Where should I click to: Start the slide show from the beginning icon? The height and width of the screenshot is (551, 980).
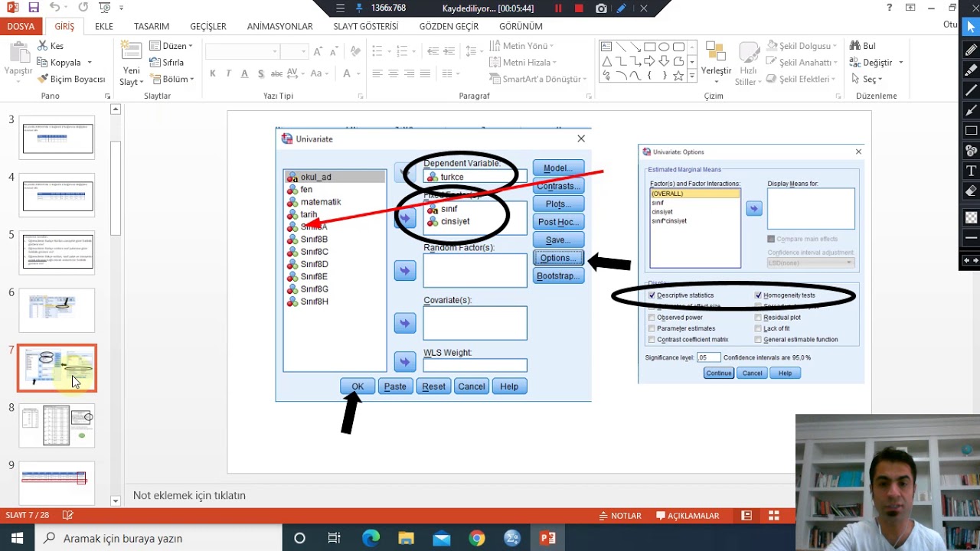click(105, 8)
